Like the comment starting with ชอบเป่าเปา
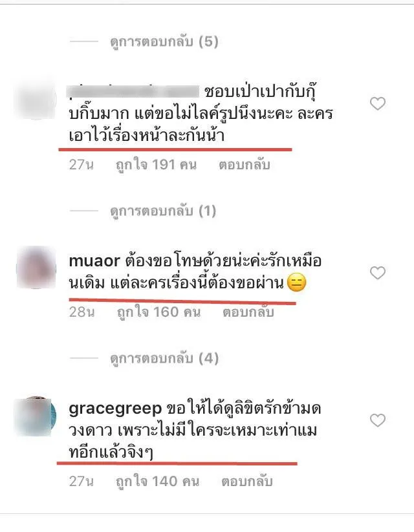 point(378,103)
